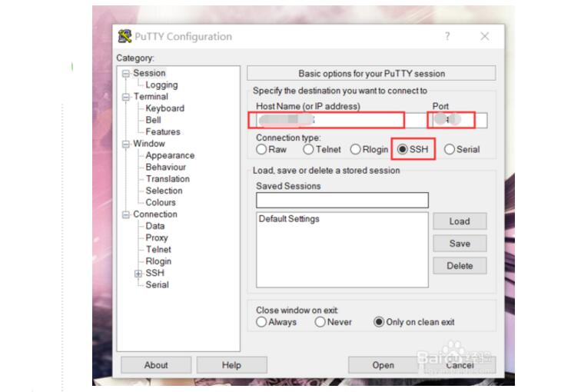Open the Appearance settings category
Viewport: 581px width, 392px height.
pyautogui.click(x=170, y=155)
